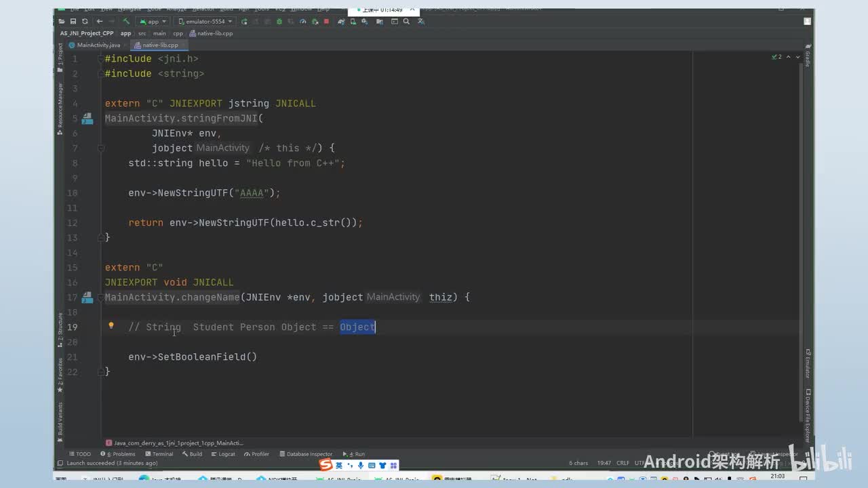Open the Sogou toolbox grid icon
Viewport: 868px width, 488px height.
pyautogui.click(x=392, y=465)
